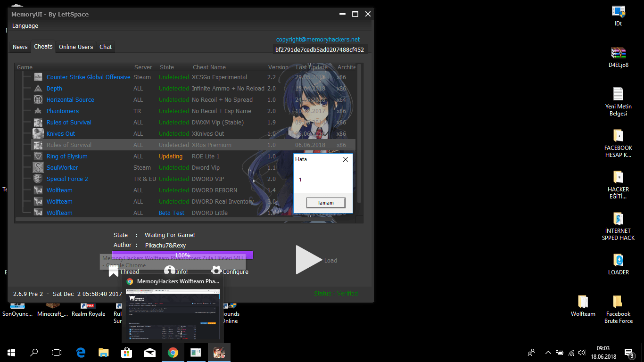644x362 pixels.
Task: Click the copyright@memoryhackers.net link
Action: click(318, 40)
